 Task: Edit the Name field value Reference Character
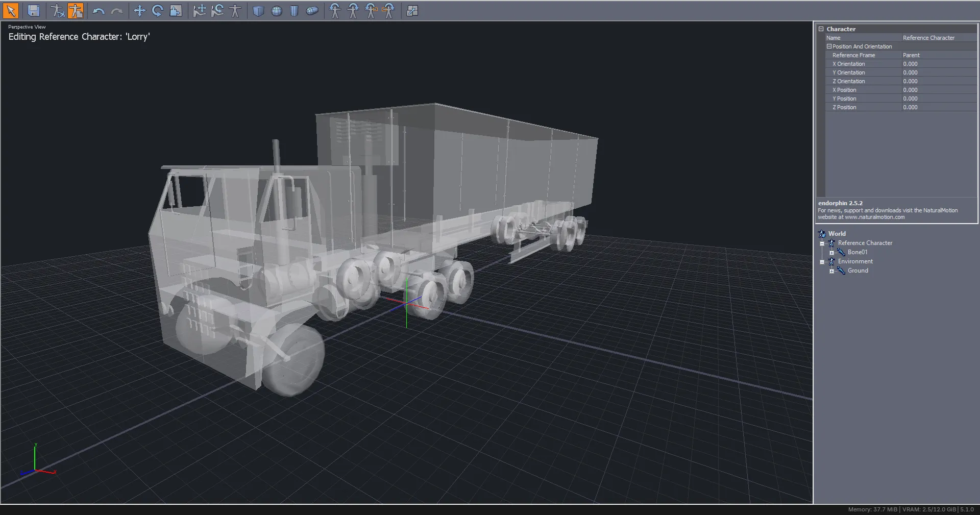[x=939, y=38]
